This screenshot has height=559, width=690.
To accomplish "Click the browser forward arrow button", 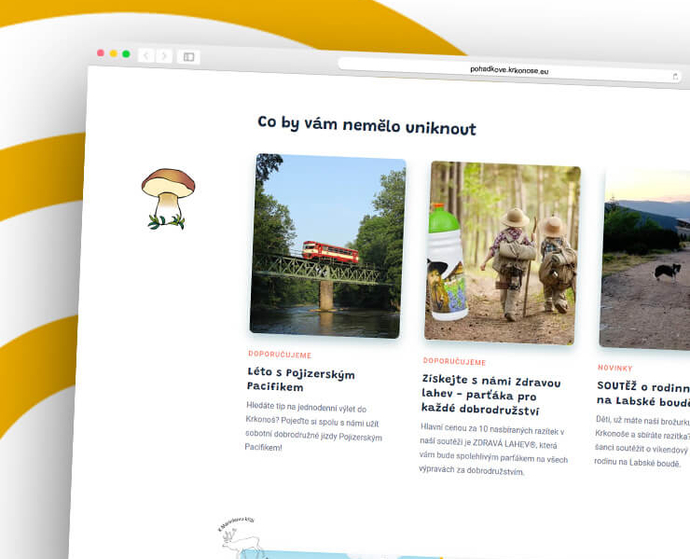I will click(x=164, y=56).
